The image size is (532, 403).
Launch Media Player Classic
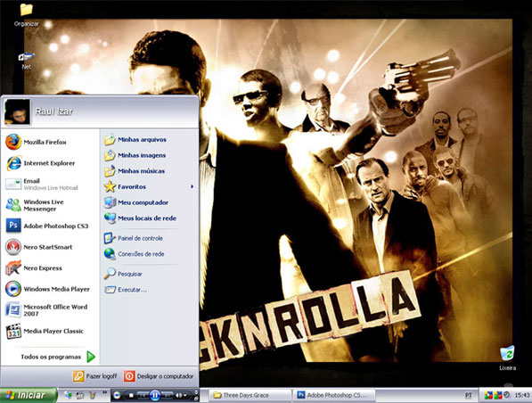pos(45,332)
